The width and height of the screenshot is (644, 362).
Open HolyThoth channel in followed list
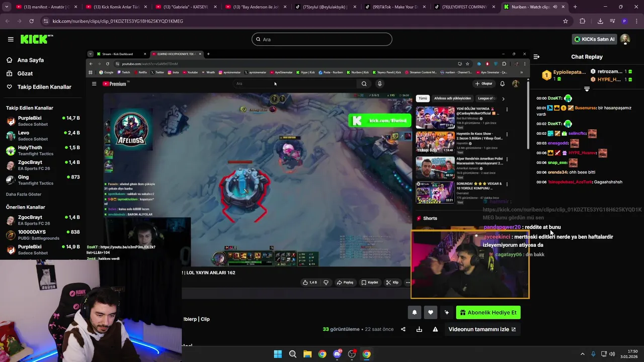[43, 150]
